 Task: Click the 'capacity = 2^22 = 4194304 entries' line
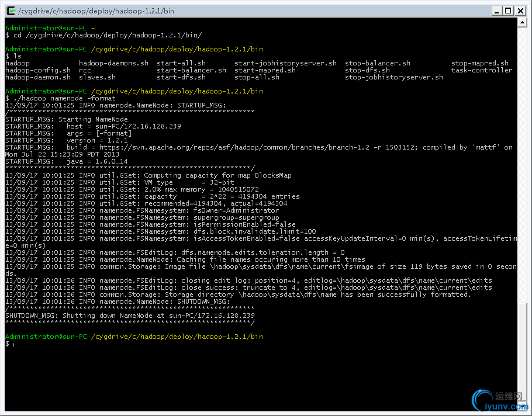pos(153,197)
